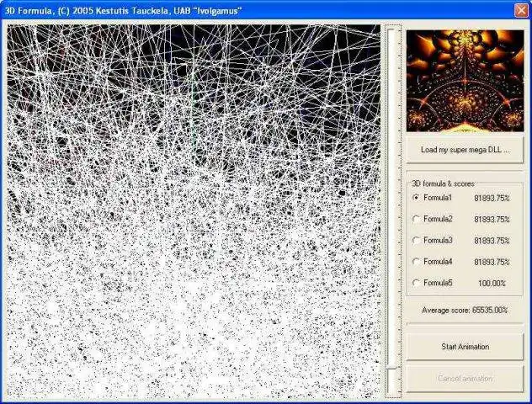
Task: Click Formula1 score 81893.75%
Action: (x=492, y=198)
